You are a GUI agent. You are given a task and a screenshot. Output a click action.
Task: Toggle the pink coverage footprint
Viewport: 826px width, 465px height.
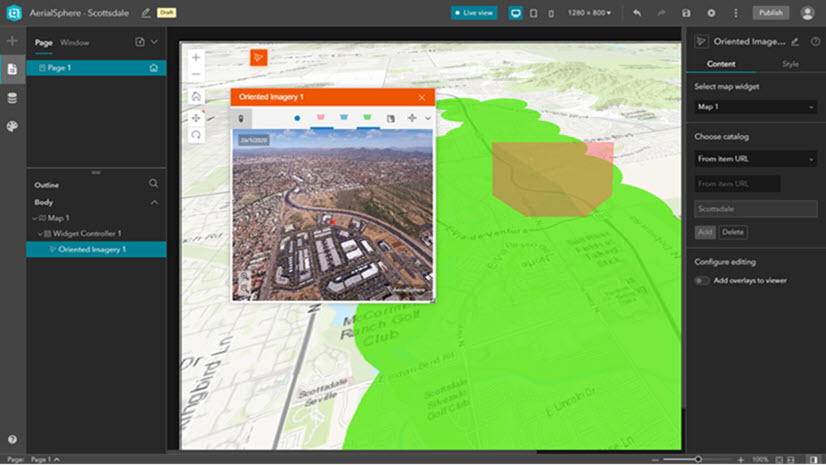pos(320,117)
